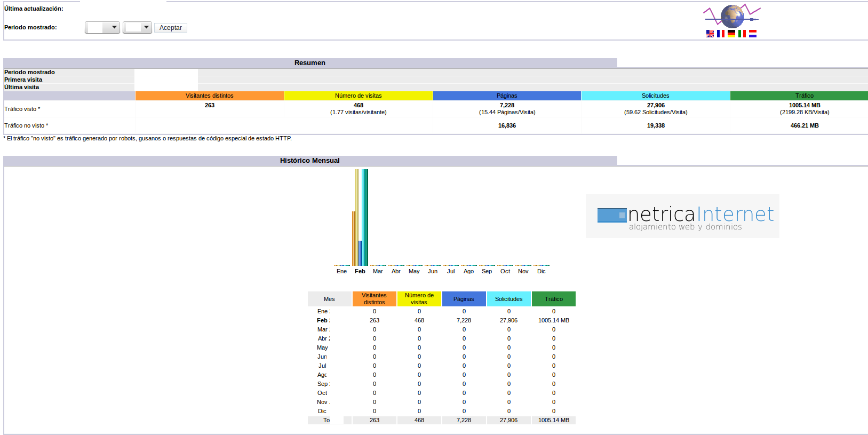Click the green Tráfico summary column header
The height and width of the screenshot is (435, 868).
click(x=804, y=96)
